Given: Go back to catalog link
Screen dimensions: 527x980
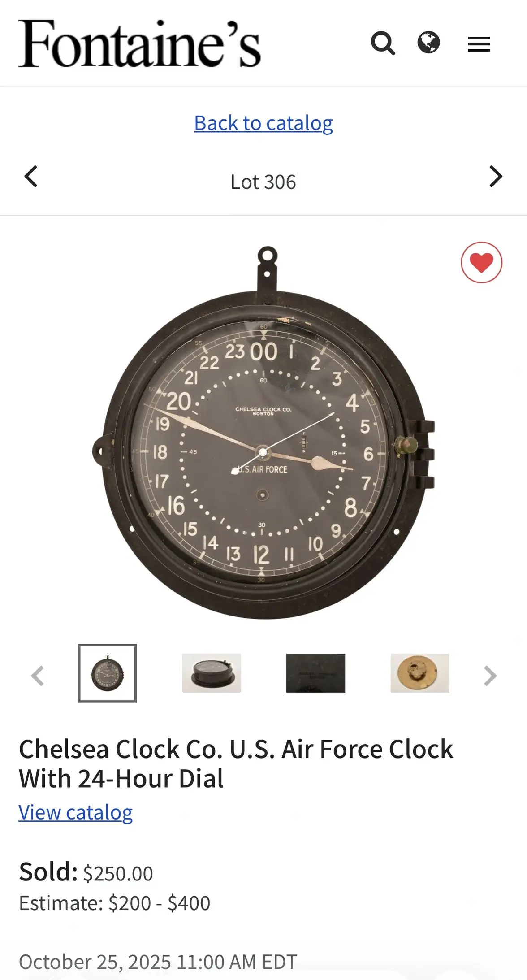Looking at the screenshot, I should (x=263, y=123).
